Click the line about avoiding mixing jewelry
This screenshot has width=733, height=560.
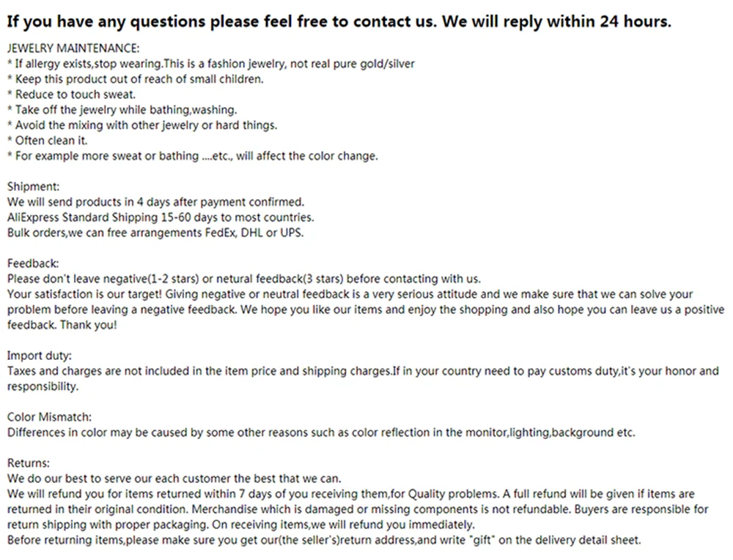142,125
